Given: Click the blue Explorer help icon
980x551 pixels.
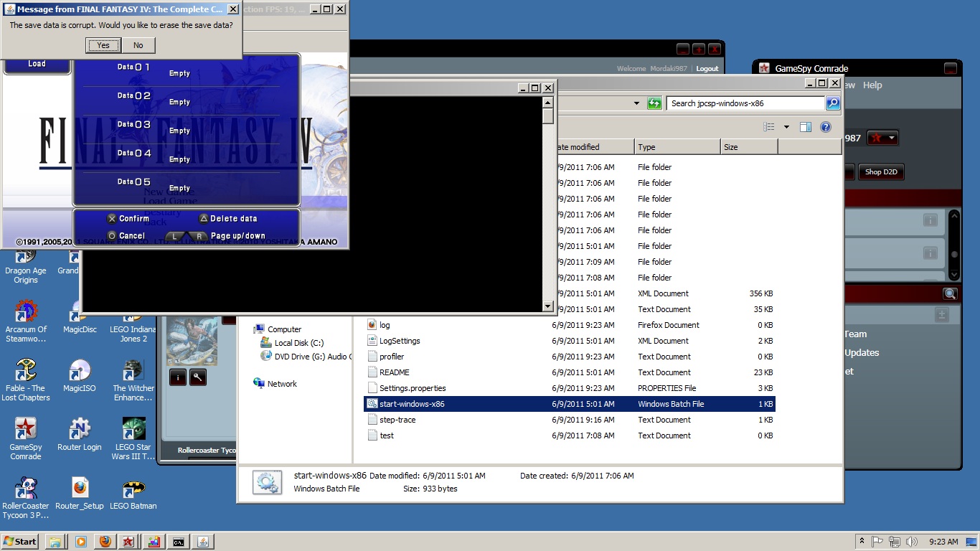Looking at the screenshot, I should [826, 127].
